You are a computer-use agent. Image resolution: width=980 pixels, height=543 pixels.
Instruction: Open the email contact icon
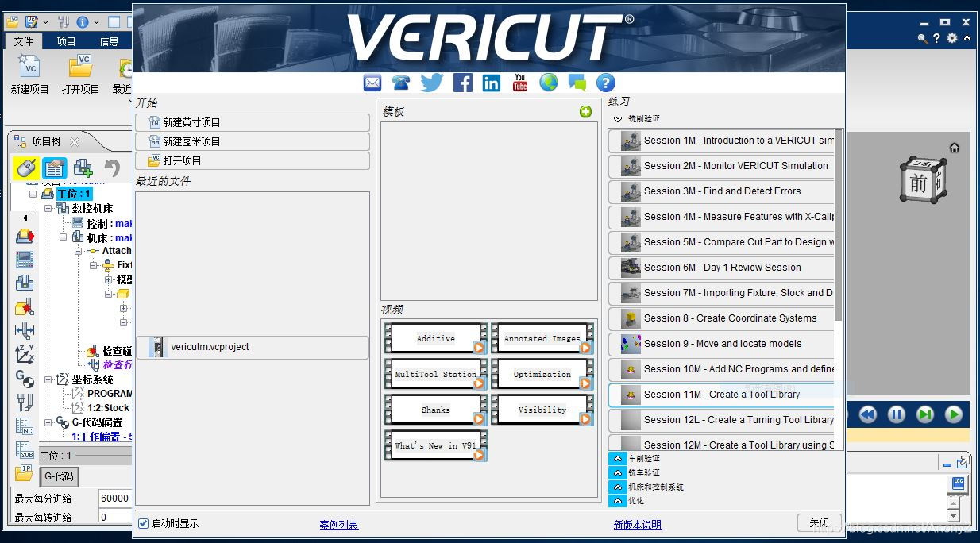(372, 83)
